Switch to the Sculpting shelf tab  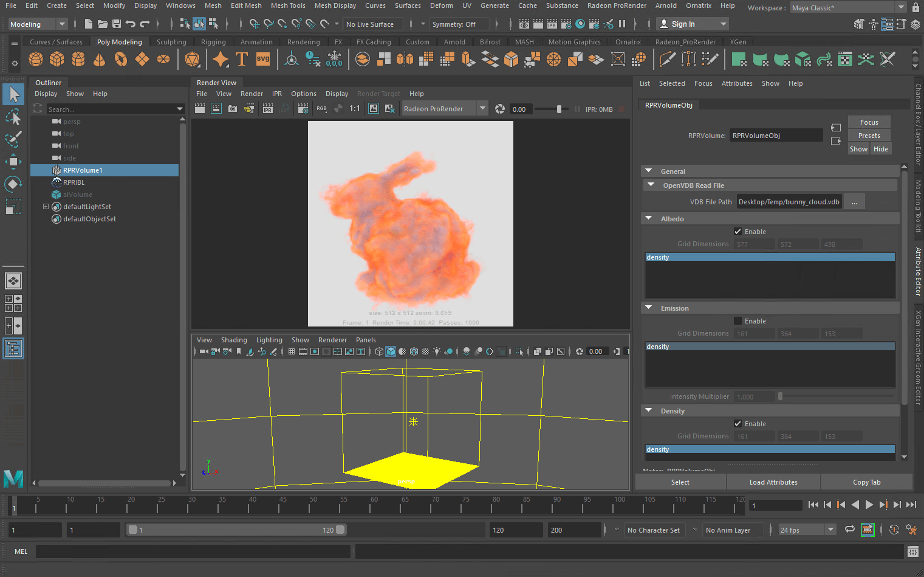click(171, 42)
